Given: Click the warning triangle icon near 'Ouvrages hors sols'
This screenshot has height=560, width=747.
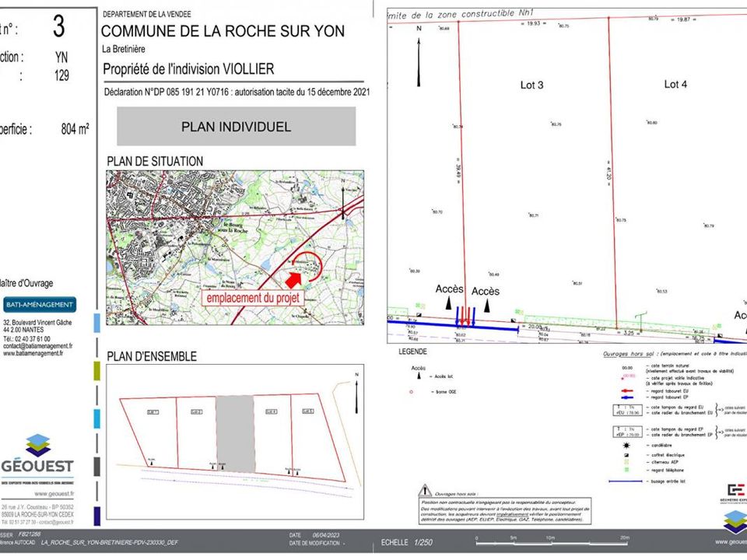Looking at the screenshot, I should 425,491.
